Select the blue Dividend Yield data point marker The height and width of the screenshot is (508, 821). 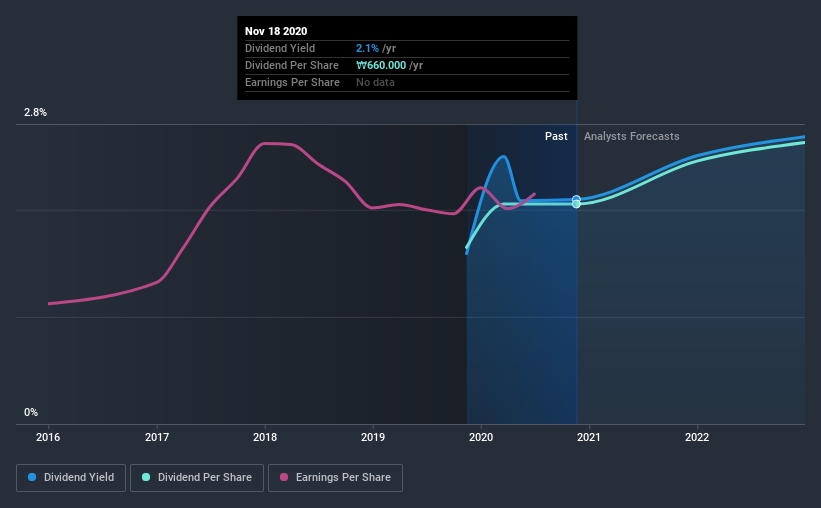point(576,199)
